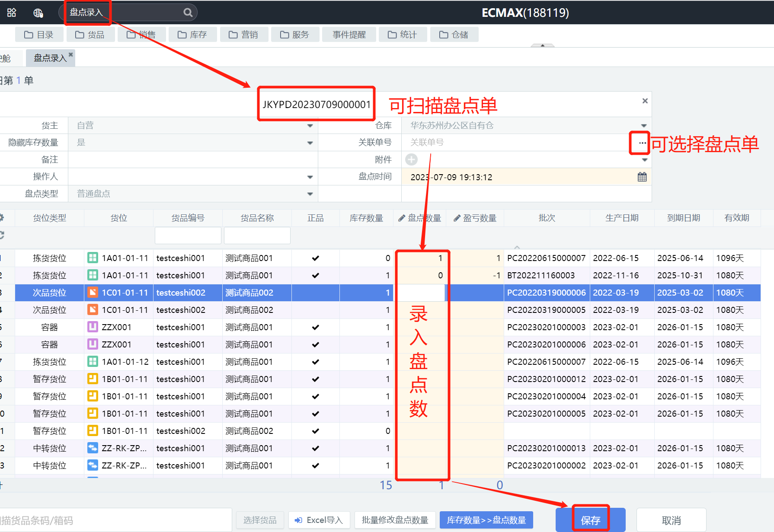Image resolution: width=774 pixels, height=532 pixels.
Task: Click the Excel导入 button
Action: coord(318,520)
